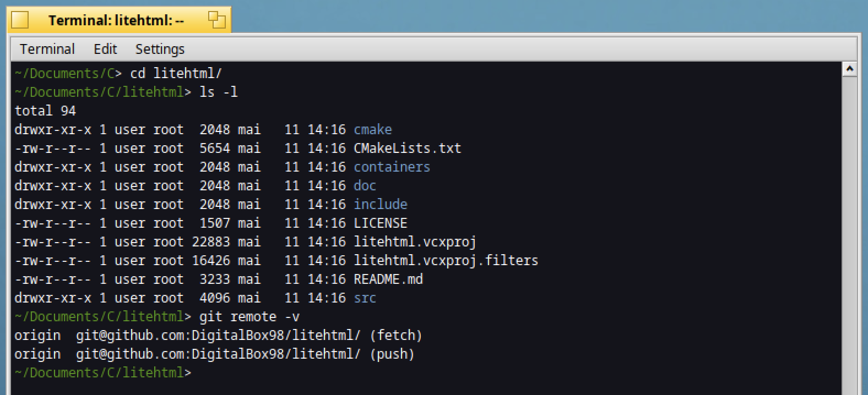Image resolution: width=868 pixels, height=395 pixels.
Task: Open the Edit menu
Action: pos(105,49)
